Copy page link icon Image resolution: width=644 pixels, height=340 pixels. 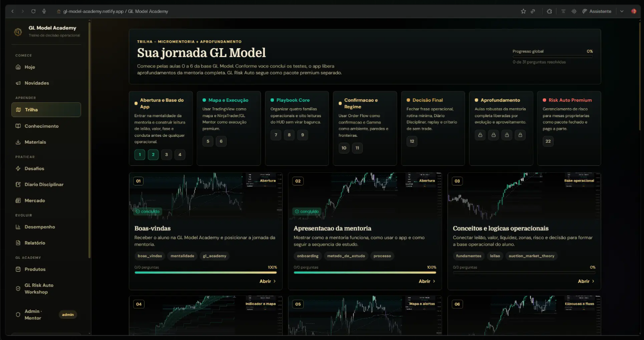click(x=533, y=11)
